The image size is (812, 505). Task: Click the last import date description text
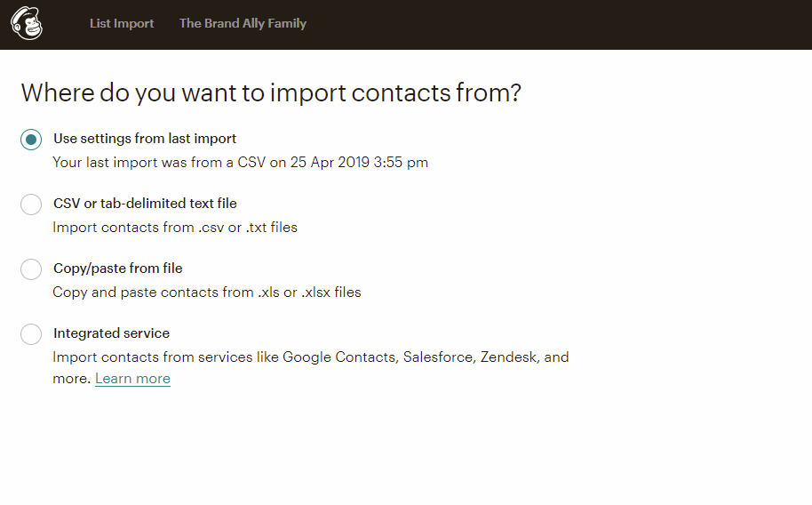[x=240, y=163]
